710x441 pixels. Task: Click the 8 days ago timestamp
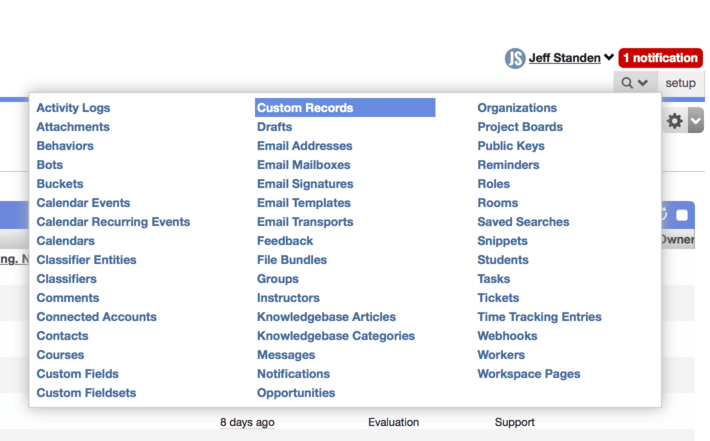pyautogui.click(x=247, y=422)
